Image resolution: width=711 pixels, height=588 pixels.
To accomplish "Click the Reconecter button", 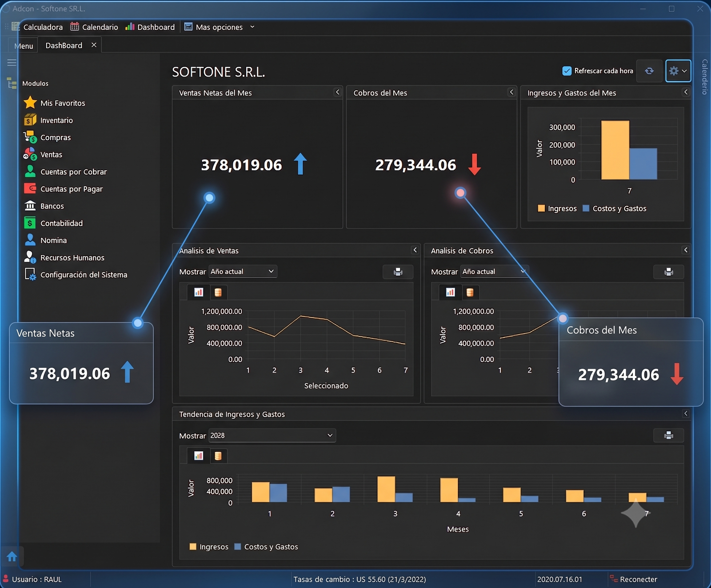I will click(634, 579).
